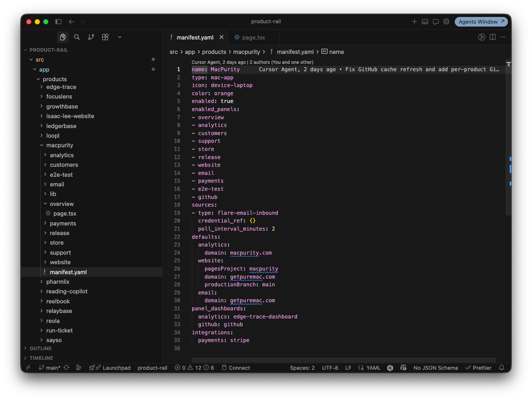This screenshot has height=400, width=532.
Task: Click Launchpad in the status bar
Action: [110, 368]
